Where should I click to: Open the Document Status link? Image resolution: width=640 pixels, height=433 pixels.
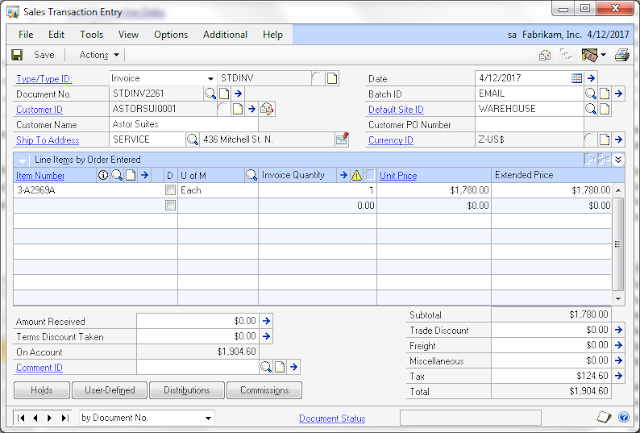(332, 418)
